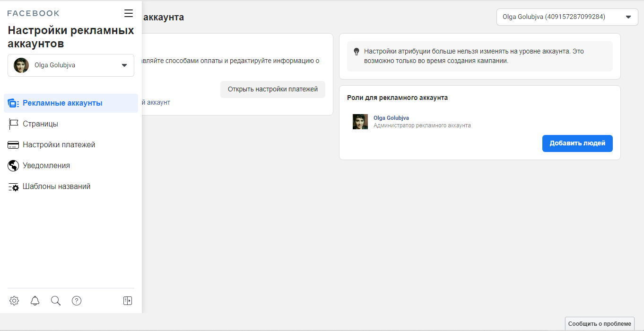The width and height of the screenshot is (644, 331).
Task: Click the Сообщить о проблеме button
Action: click(x=600, y=324)
